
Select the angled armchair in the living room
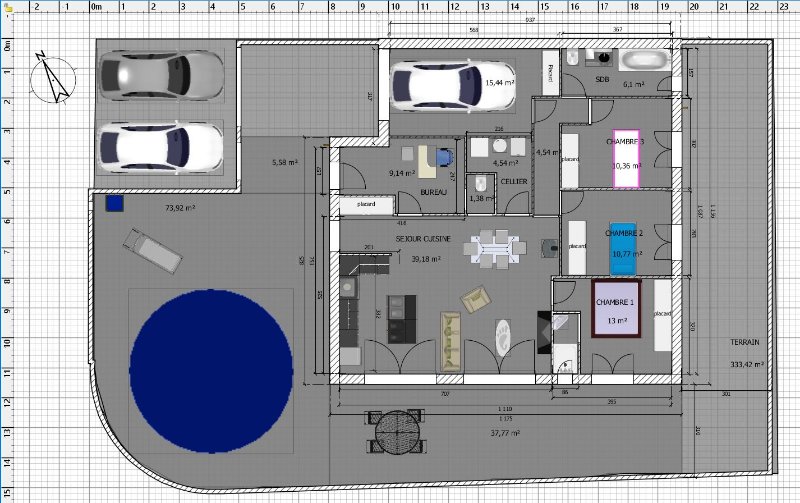tap(475, 299)
